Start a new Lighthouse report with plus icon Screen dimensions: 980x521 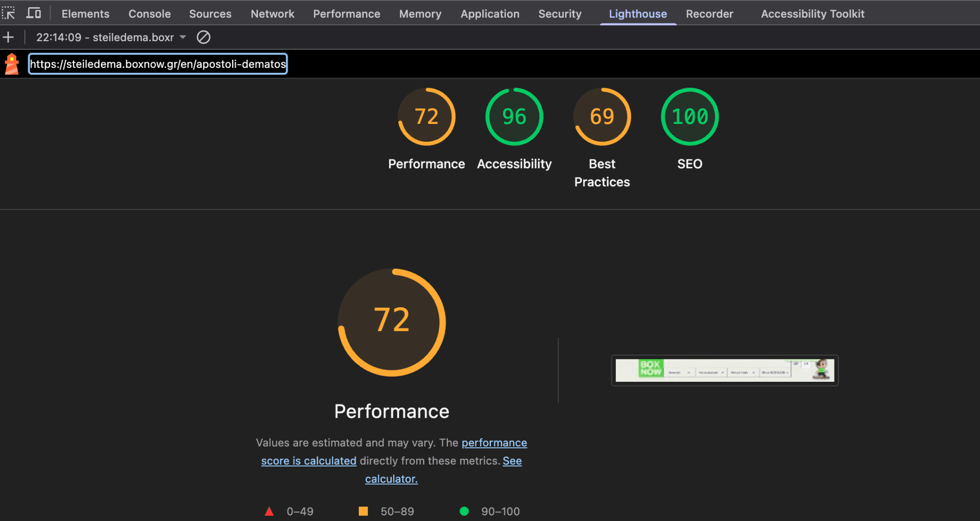coord(9,37)
